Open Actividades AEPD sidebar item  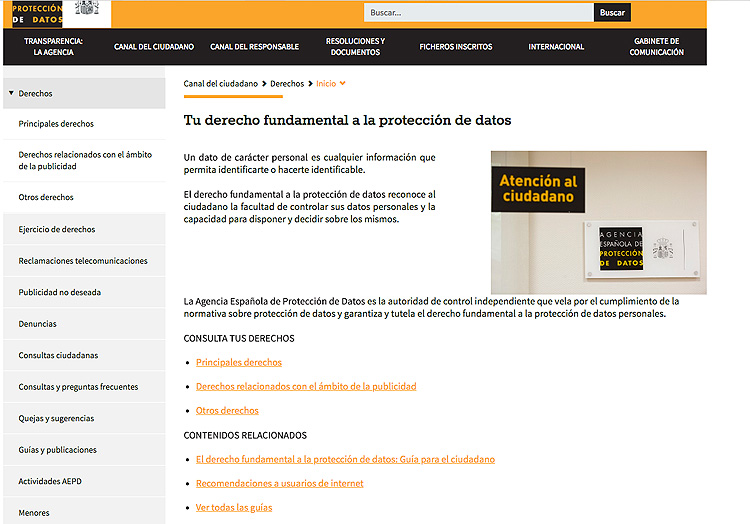(84, 481)
